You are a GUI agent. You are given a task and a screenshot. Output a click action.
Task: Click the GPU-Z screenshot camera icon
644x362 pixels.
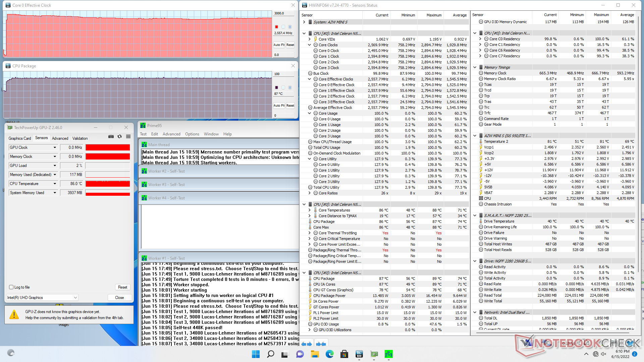(111, 137)
